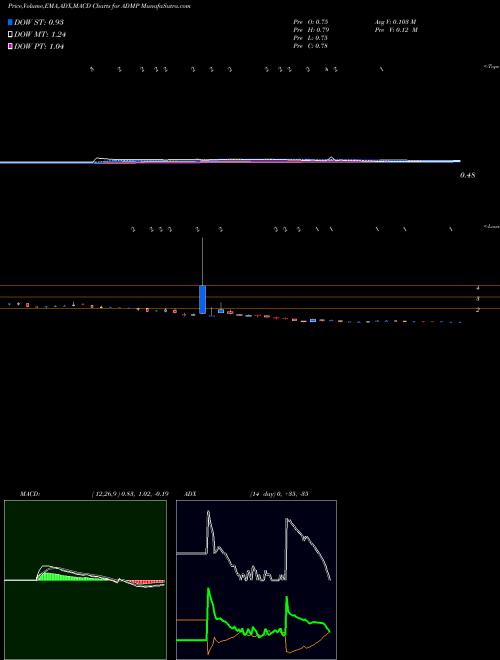Image resolution: width=500 pixels, height=660 pixels.
Task: Click the 'Pre O: 0.75' open value
Action: [x=311, y=22]
